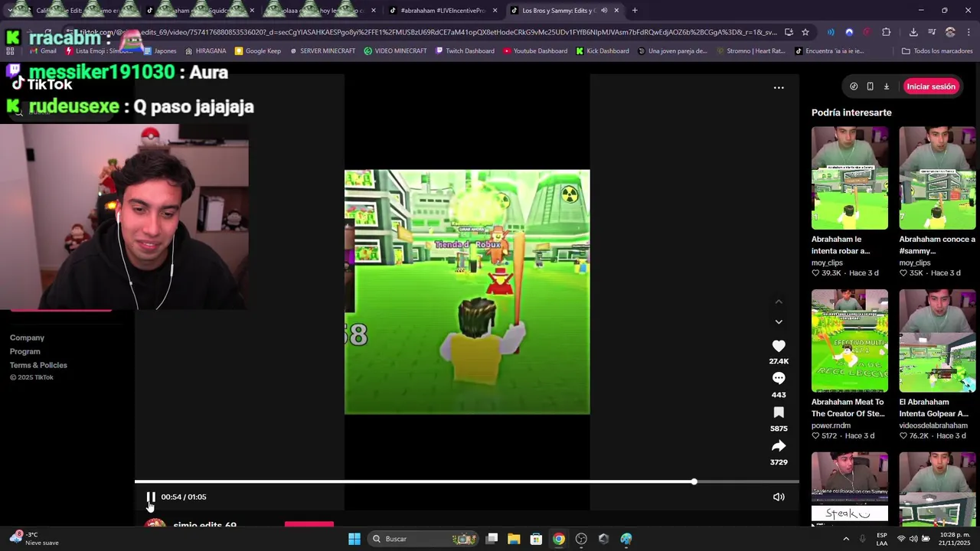Open File Explorer from the taskbar
This screenshot has height=551, width=980.
coord(514,539)
